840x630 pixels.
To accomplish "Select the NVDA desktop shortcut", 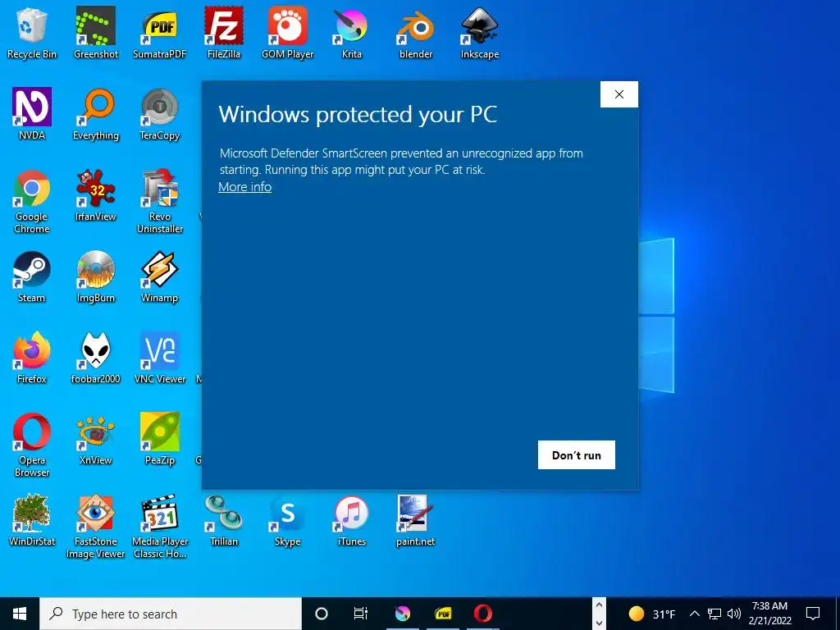I will pyautogui.click(x=32, y=113).
